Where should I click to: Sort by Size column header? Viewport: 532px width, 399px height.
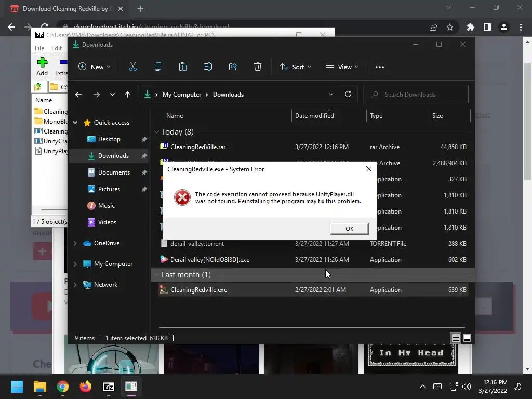click(x=437, y=116)
